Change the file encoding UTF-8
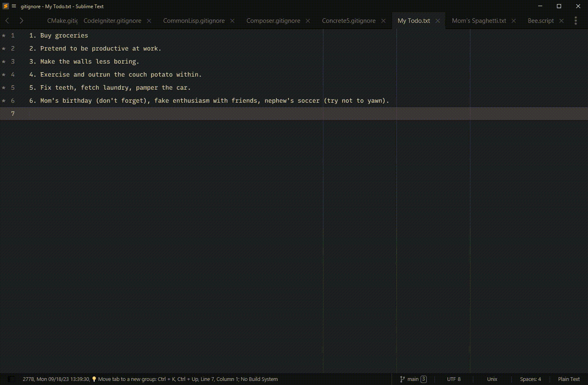This screenshot has height=385, width=588. point(454,379)
